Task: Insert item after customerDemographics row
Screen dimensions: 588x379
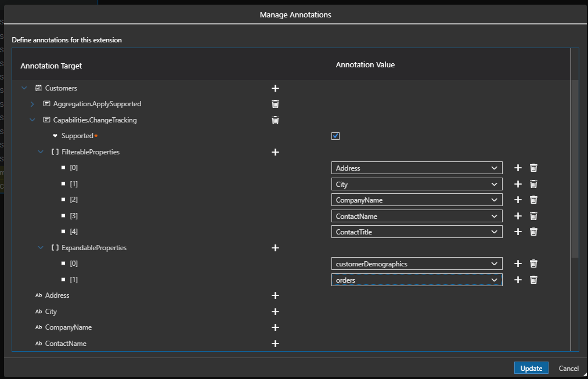Action: (x=518, y=264)
